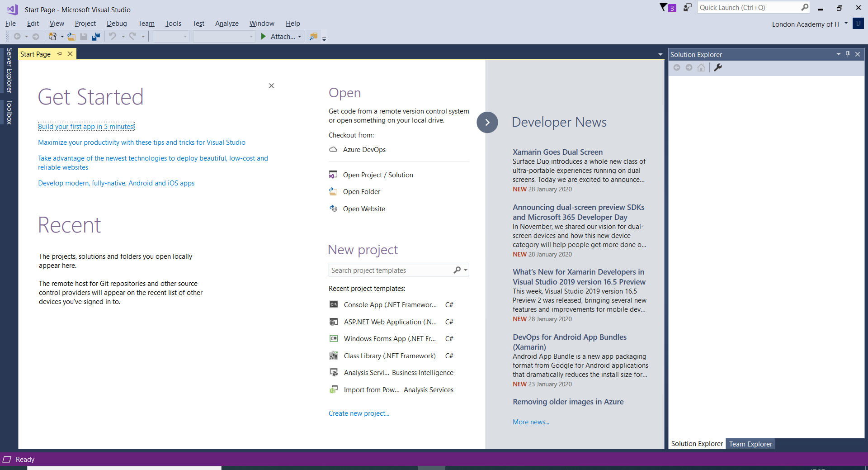Viewport: 868px width, 470px height.
Task: Toggle auto-hide pin on Solution Explorer
Action: (x=848, y=54)
